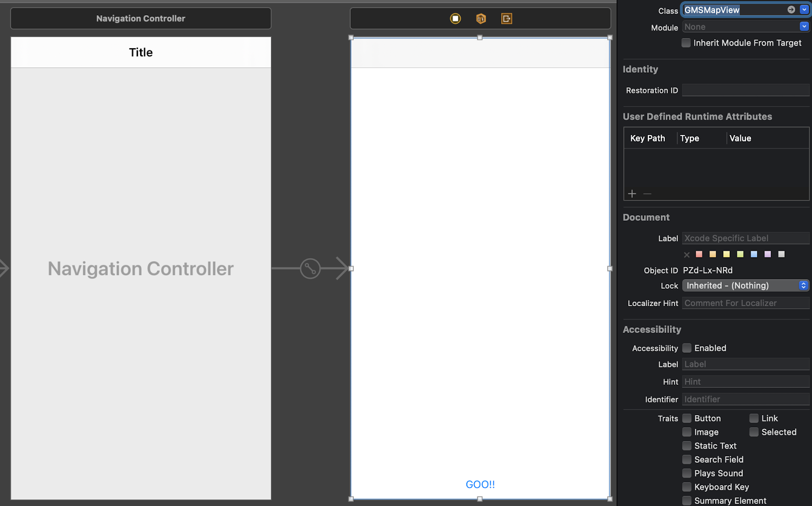Check the Button trait
The width and height of the screenshot is (812, 506).
tap(687, 418)
